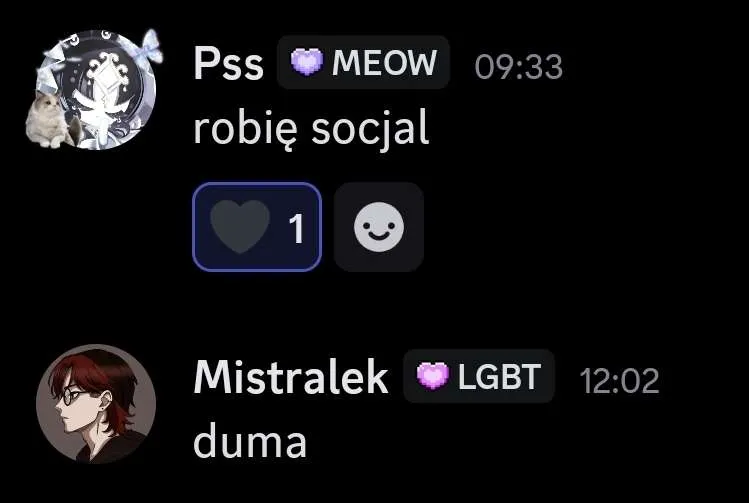This screenshot has width=749, height=503.
Task: Click the Mistralek username
Action: point(290,377)
